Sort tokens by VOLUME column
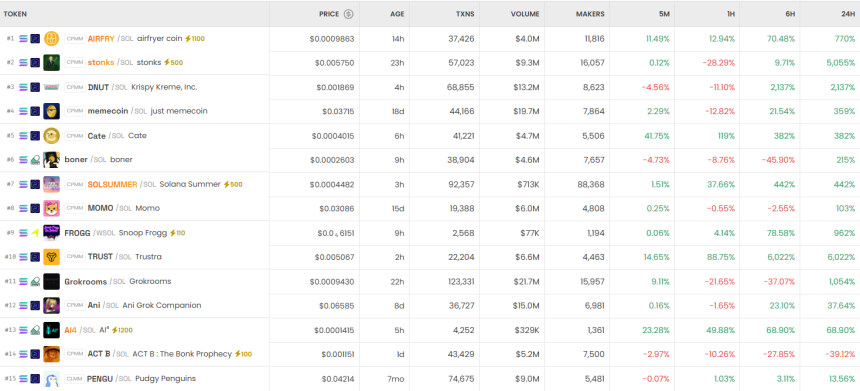The width and height of the screenshot is (860, 391). pos(525,14)
